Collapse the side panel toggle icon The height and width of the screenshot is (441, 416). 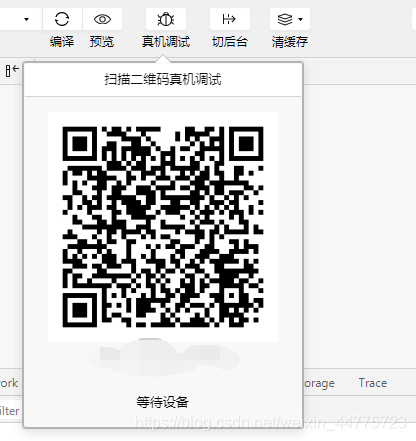12,70
